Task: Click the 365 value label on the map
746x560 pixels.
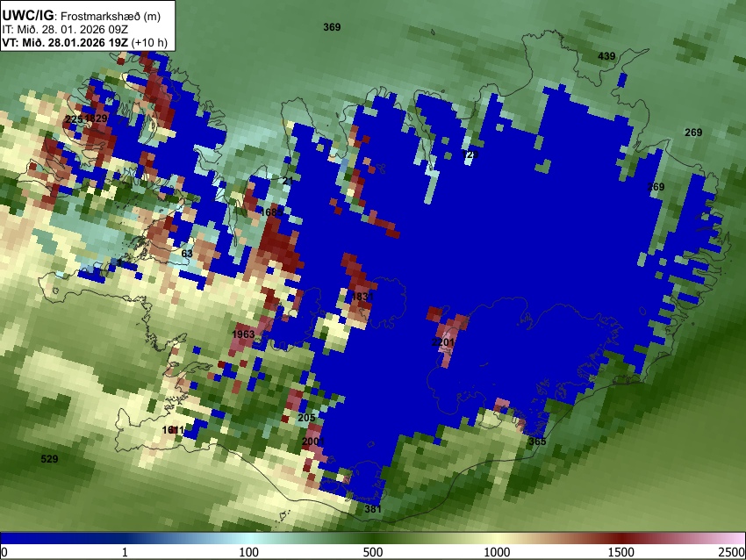Action: click(x=537, y=441)
